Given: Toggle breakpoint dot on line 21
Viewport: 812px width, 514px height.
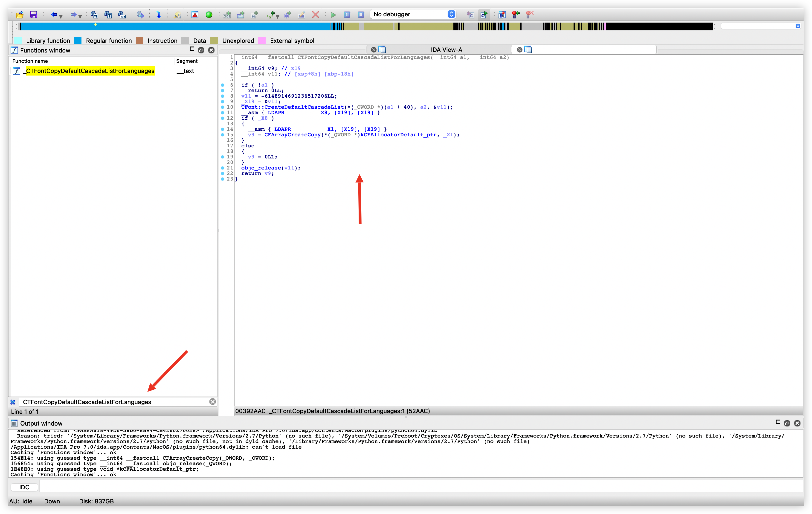Looking at the screenshot, I should [223, 168].
